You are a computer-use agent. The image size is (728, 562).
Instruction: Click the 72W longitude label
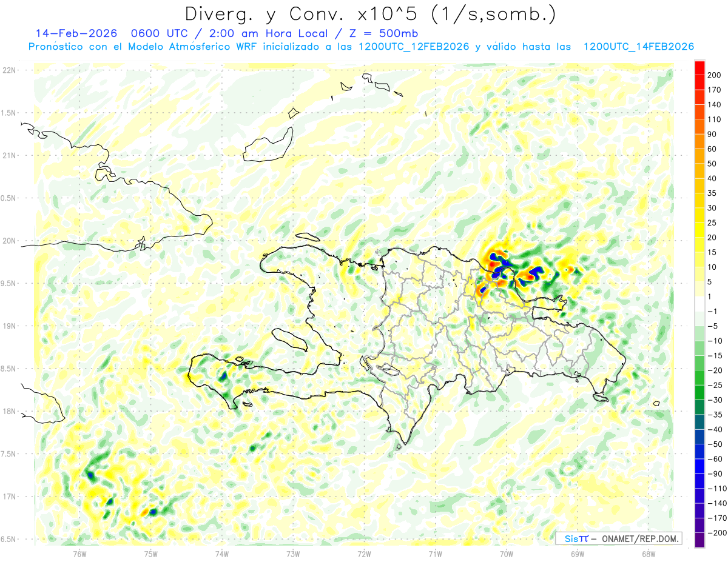[364, 554]
